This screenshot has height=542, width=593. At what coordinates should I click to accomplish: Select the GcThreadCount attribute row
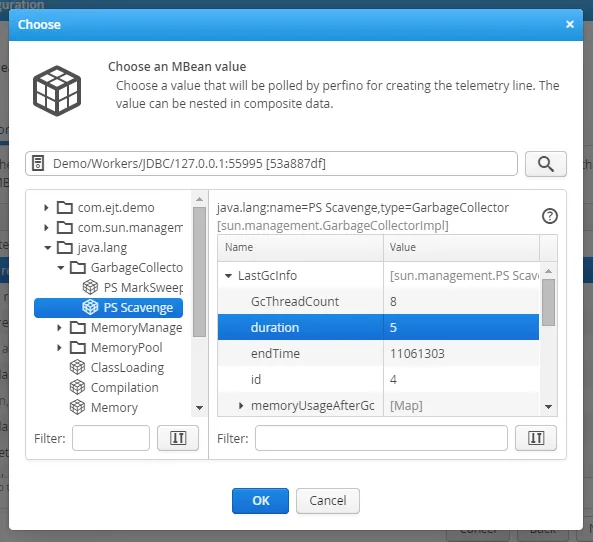pyautogui.click(x=378, y=301)
